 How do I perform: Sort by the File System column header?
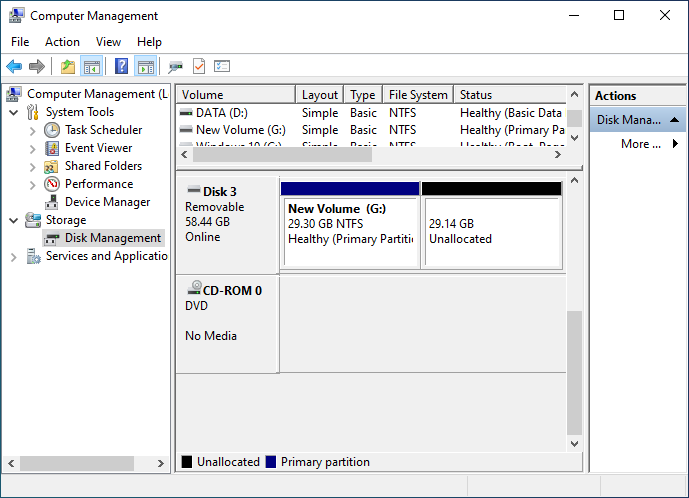pos(418,95)
